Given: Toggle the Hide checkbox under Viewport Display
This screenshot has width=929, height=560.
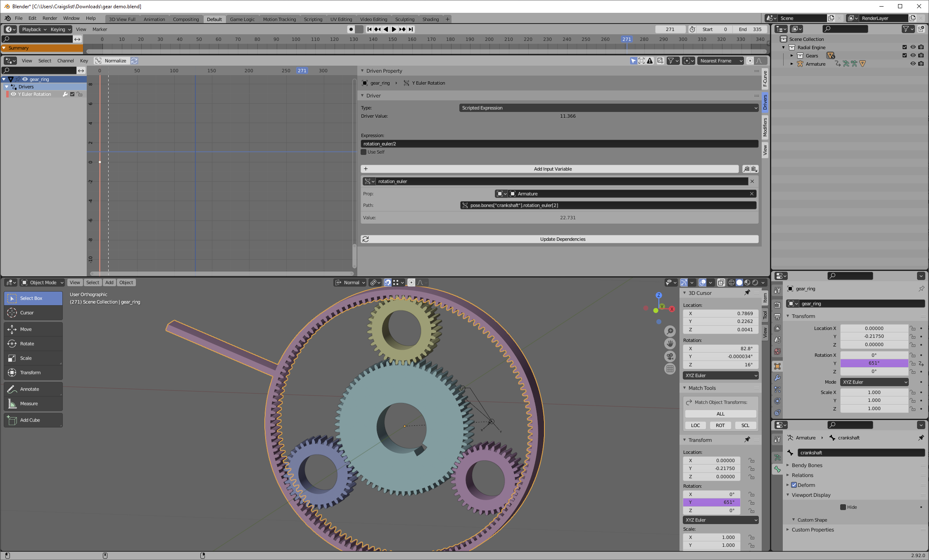Looking at the screenshot, I should (x=843, y=507).
